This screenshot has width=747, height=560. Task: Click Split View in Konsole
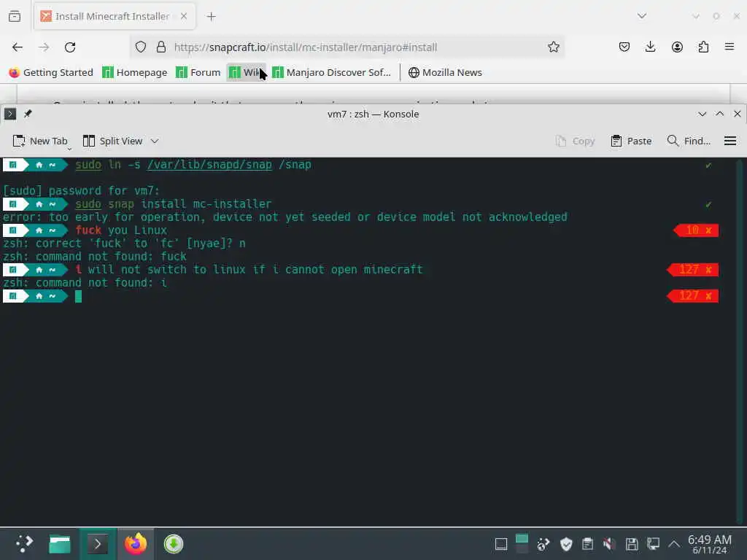coord(112,141)
